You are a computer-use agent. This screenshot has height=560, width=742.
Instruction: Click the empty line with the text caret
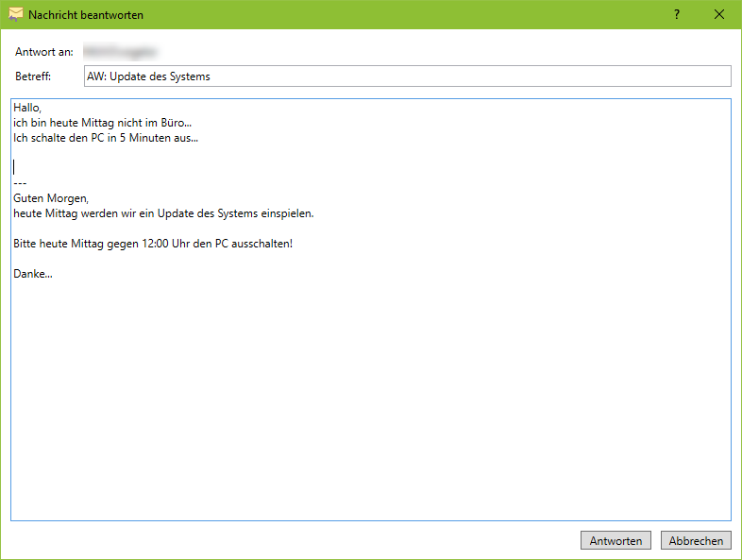point(189,166)
